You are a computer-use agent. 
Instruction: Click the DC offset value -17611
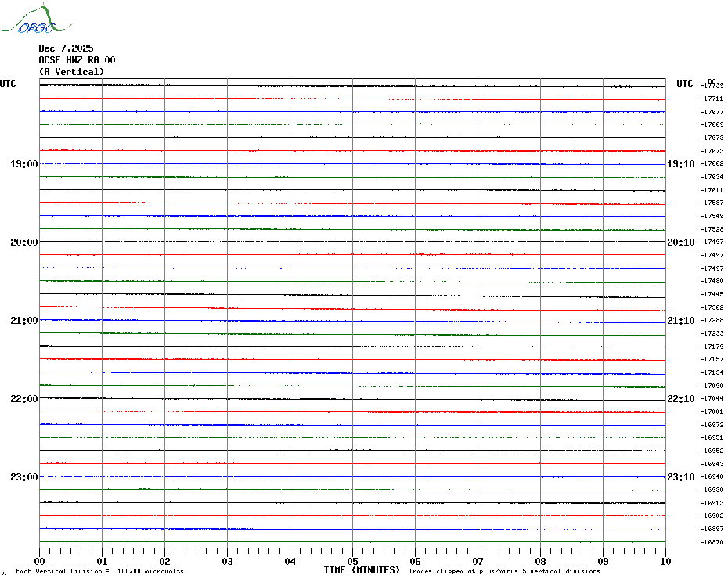pos(712,190)
